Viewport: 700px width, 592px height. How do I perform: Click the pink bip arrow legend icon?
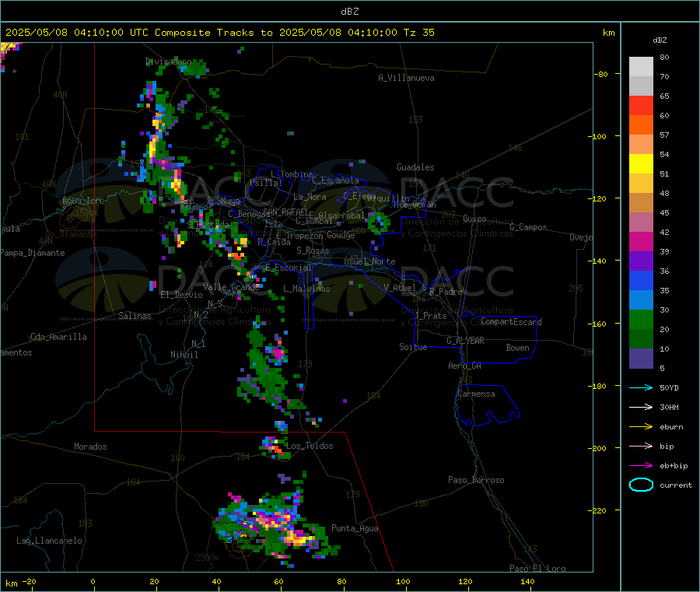point(641,446)
